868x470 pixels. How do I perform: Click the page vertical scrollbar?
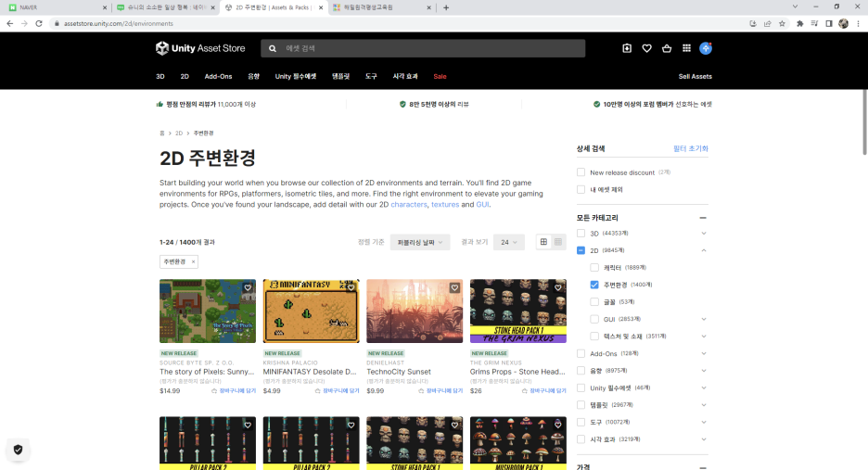(x=864, y=121)
